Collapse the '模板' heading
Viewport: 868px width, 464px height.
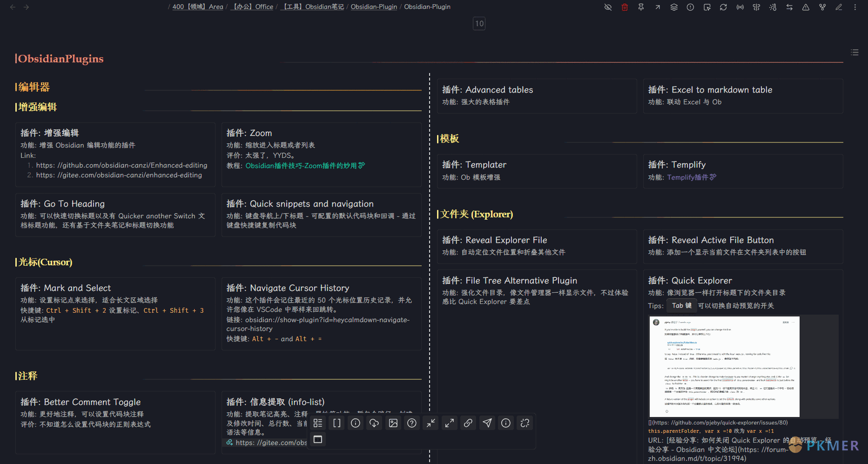click(449, 139)
